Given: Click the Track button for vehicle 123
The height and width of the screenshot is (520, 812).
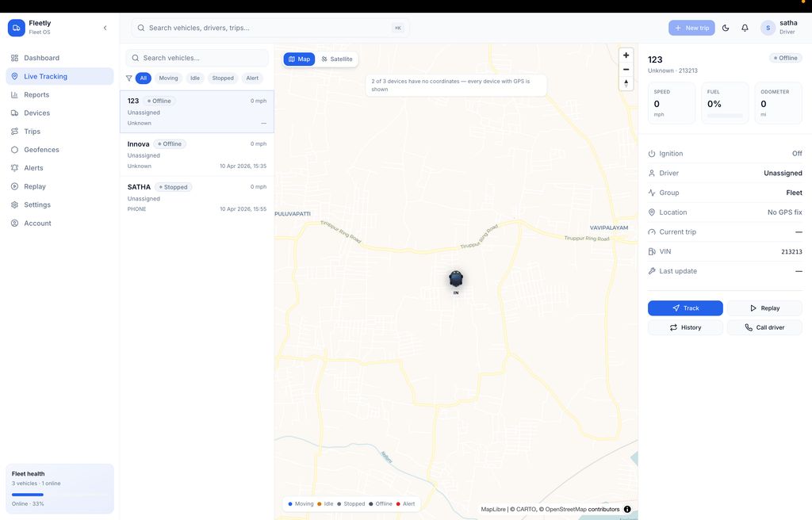Looking at the screenshot, I should [684, 308].
